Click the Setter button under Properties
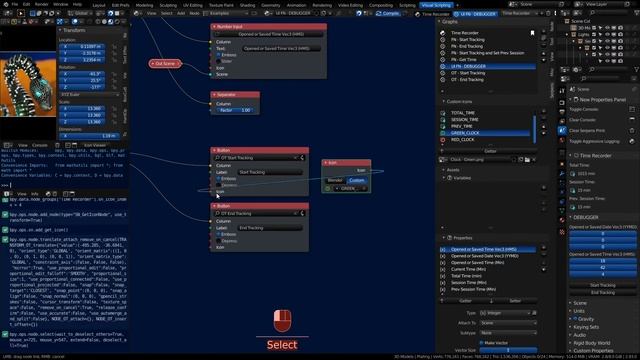Image resolution: width=640 pixels, height=360 pixels. 515,301
